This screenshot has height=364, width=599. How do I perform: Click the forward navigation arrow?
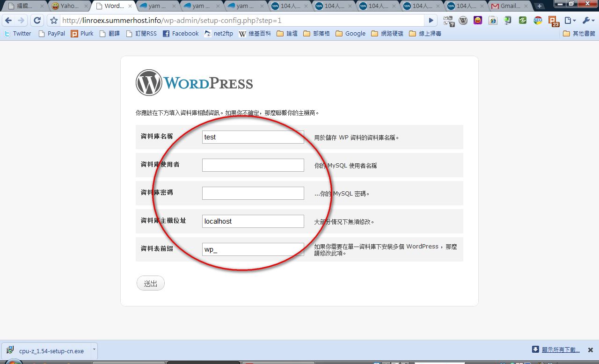tap(21, 21)
